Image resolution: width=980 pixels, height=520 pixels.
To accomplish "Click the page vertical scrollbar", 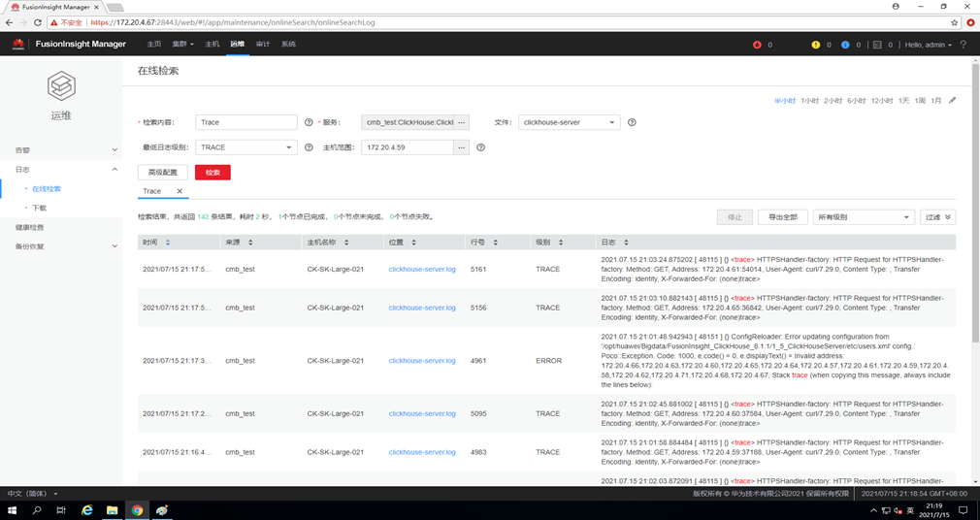I will point(975,202).
